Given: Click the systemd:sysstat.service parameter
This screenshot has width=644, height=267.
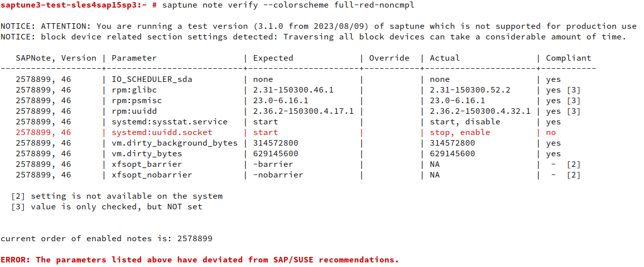Looking at the screenshot, I should coord(169,122).
